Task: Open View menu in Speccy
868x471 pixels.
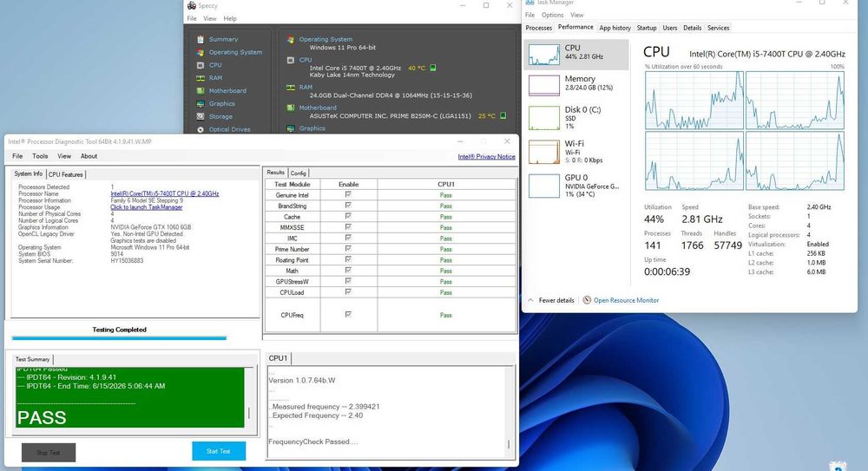Action: pos(210,18)
